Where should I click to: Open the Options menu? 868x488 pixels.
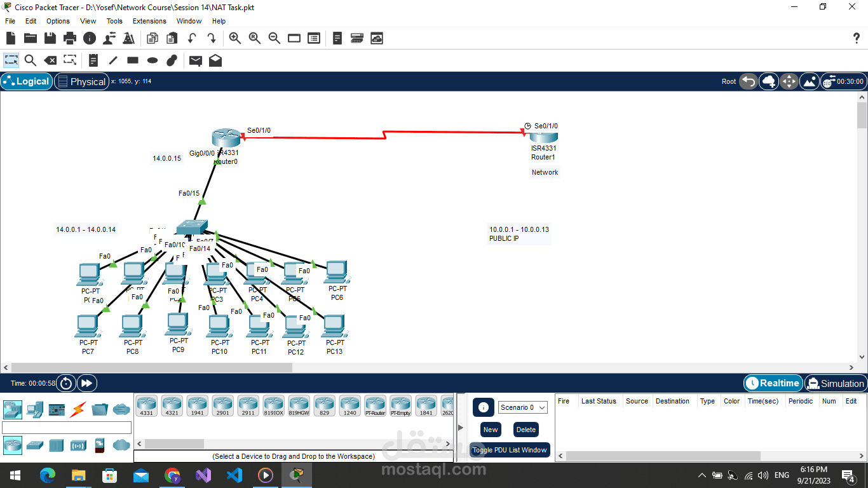point(58,21)
